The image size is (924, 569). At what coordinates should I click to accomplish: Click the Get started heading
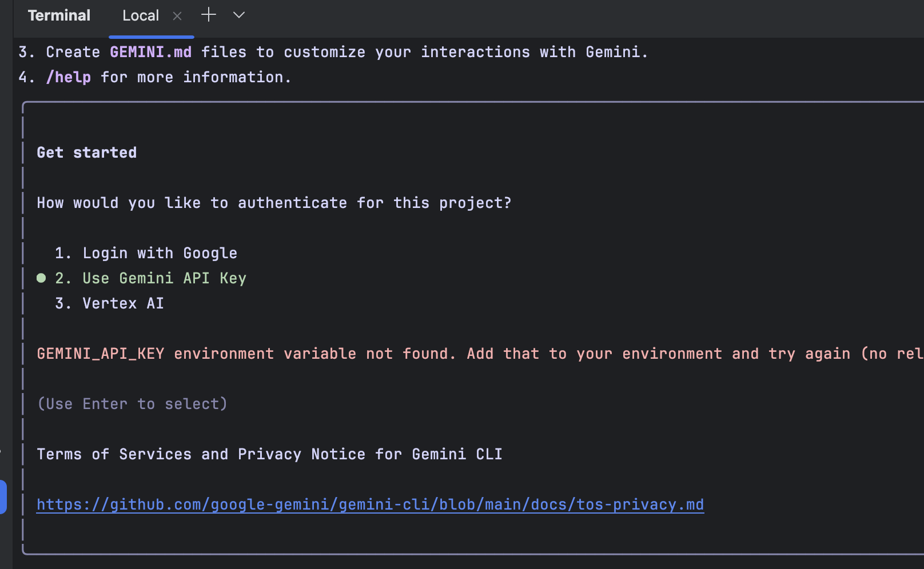[x=87, y=153]
